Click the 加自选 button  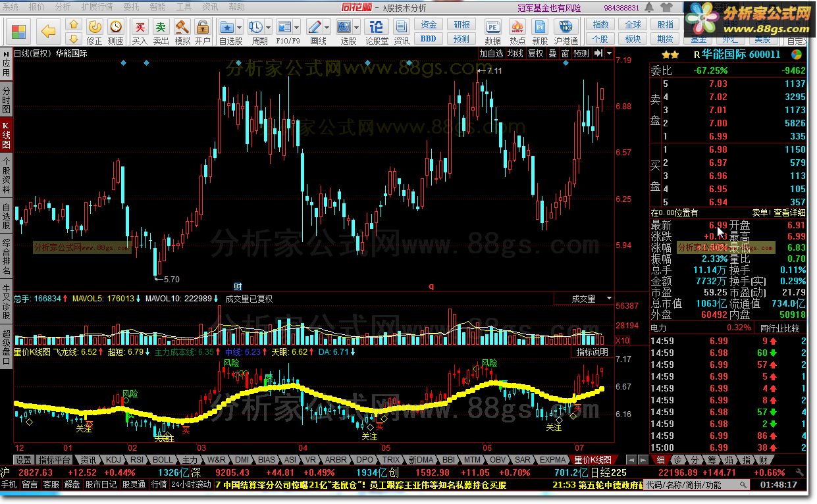[491, 53]
